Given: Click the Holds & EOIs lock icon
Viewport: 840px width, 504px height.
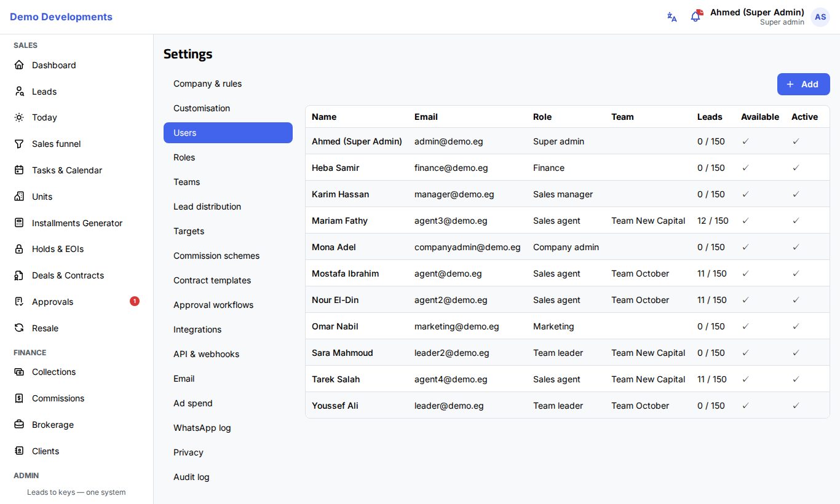Looking at the screenshot, I should pos(19,249).
